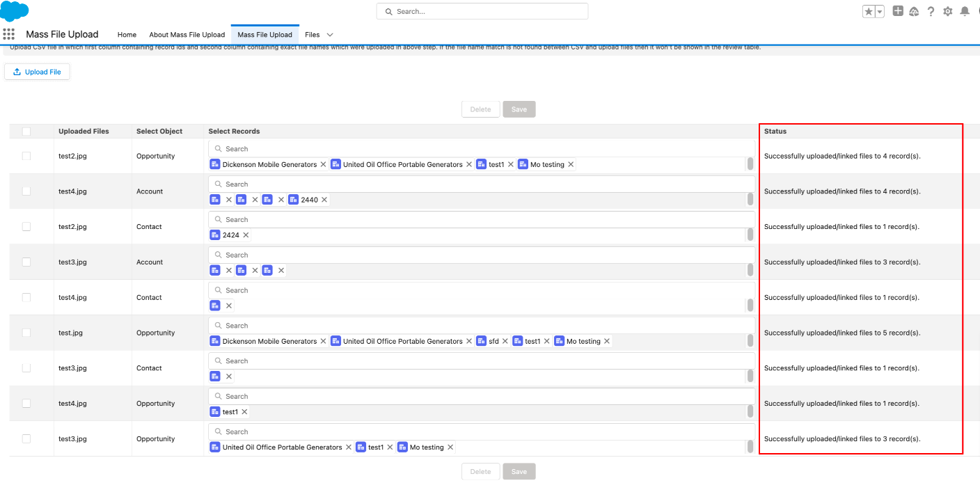Check the test3.jpg Opportunity row checkbox

[26, 439]
